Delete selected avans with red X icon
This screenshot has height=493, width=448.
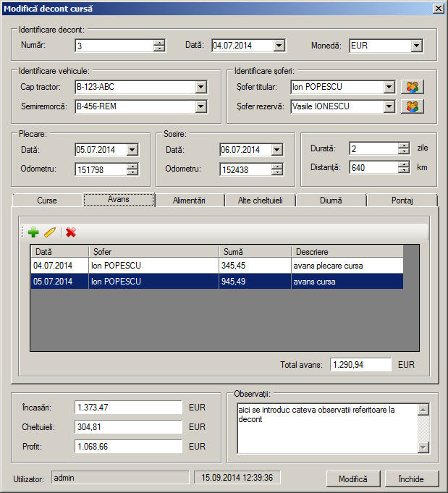71,232
